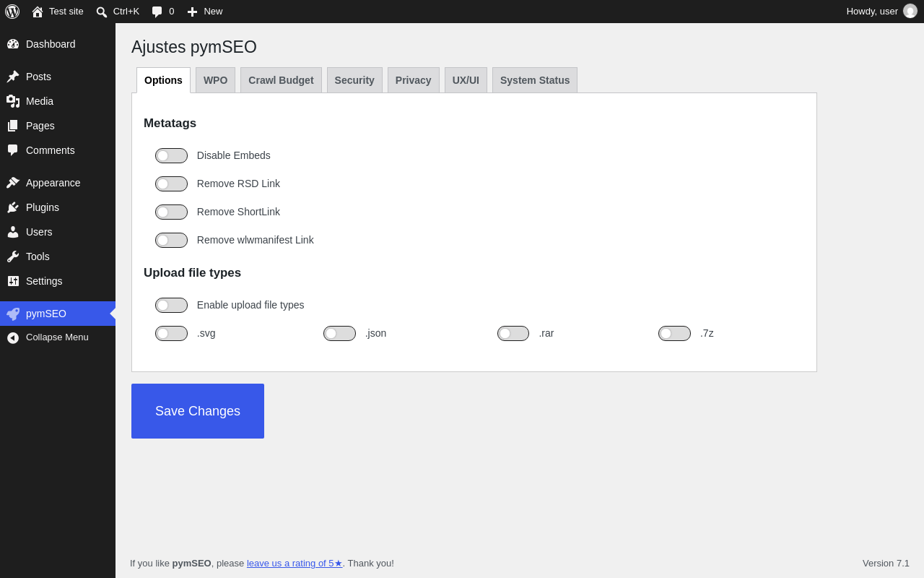
Task: Click the Collapse Menu arrow icon
Action: click(x=13, y=337)
